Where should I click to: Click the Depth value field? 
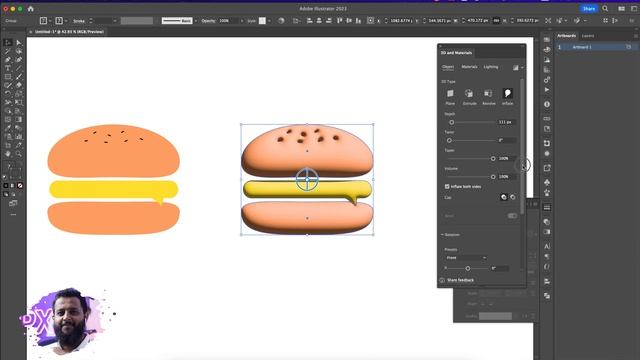[507, 122]
